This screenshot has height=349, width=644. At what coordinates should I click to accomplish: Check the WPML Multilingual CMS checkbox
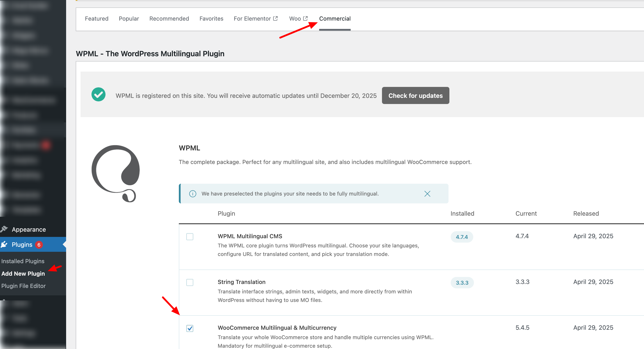tap(190, 236)
